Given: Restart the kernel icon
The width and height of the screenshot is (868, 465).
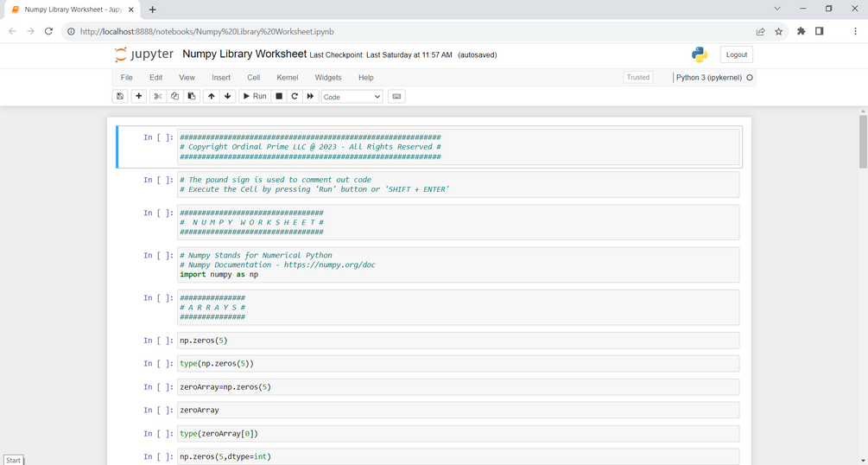Looking at the screenshot, I should [x=295, y=97].
